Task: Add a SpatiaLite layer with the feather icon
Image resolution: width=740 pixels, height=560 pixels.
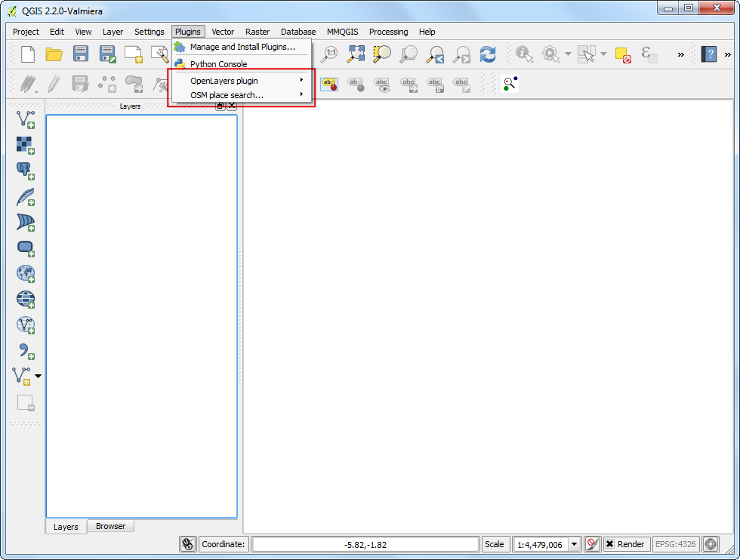Action: click(x=26, y=197)
